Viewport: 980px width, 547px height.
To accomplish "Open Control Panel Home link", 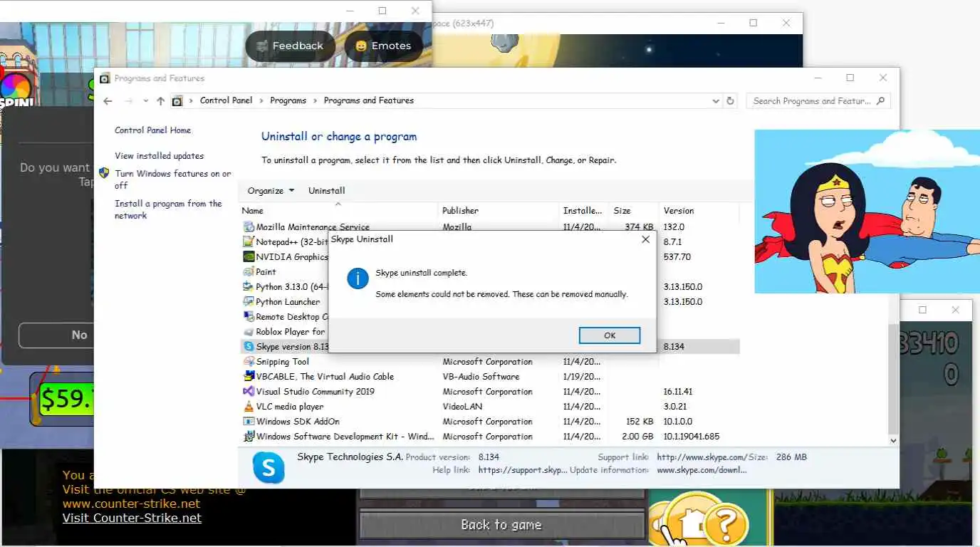I will pos(152,130).
